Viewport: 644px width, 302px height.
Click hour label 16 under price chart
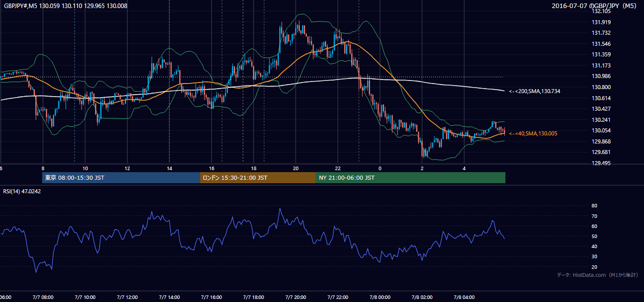pyautogui.click(x=212, y=168)
